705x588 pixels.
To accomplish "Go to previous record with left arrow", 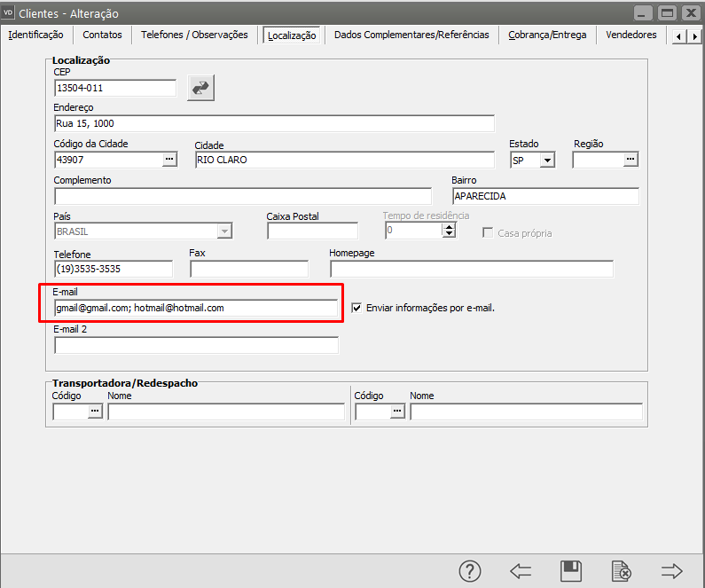I will click(x=521, y=571).
